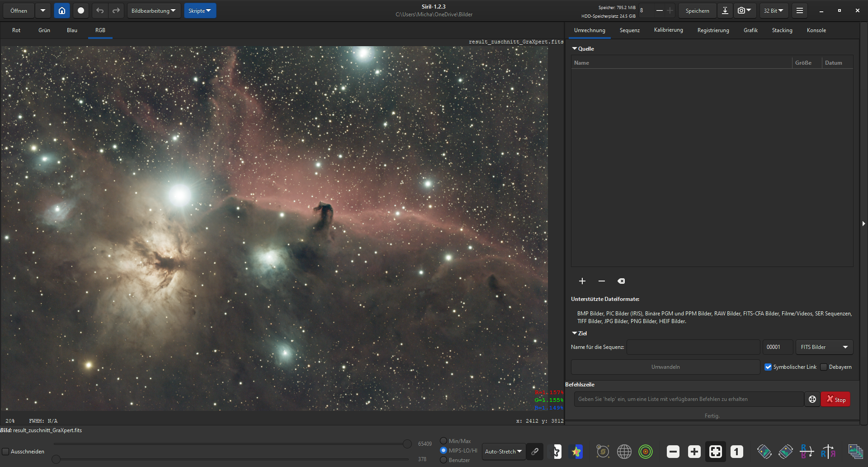Image resolution: width=868 pixels, height=467 pixels.
Task: Click the lower histogram cutoff slider handle
Action: click(x=56, y=459)
